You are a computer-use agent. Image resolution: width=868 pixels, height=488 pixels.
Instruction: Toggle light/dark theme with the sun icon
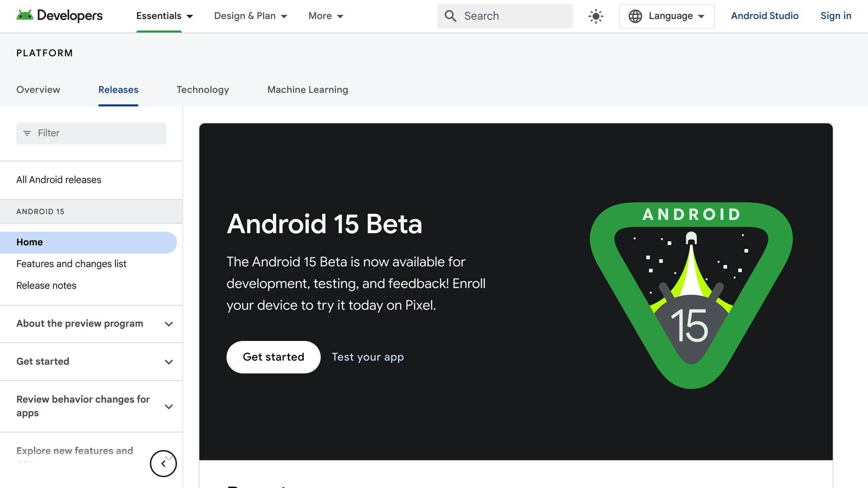pos(595,16)
